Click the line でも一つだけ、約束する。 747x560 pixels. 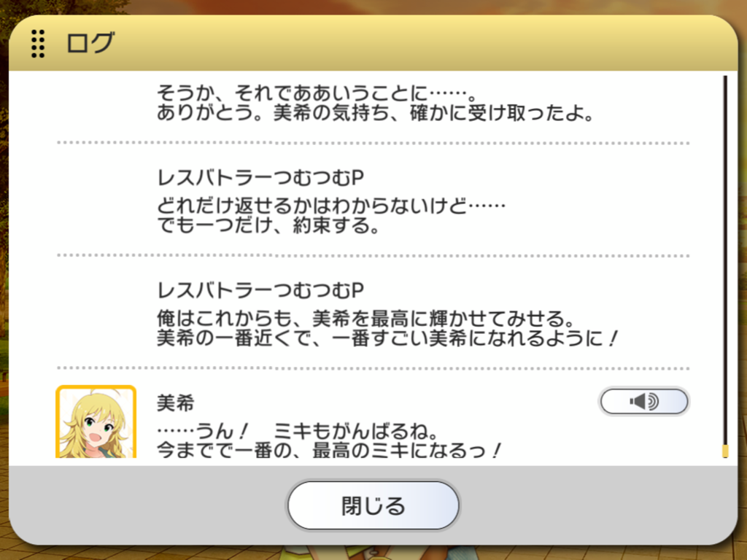(x=268, y=225)
